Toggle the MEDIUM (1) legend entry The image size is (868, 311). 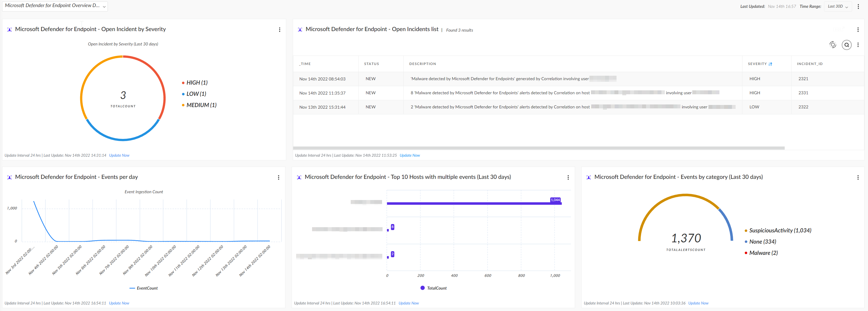pyautogui.click(x=199, y=105)
